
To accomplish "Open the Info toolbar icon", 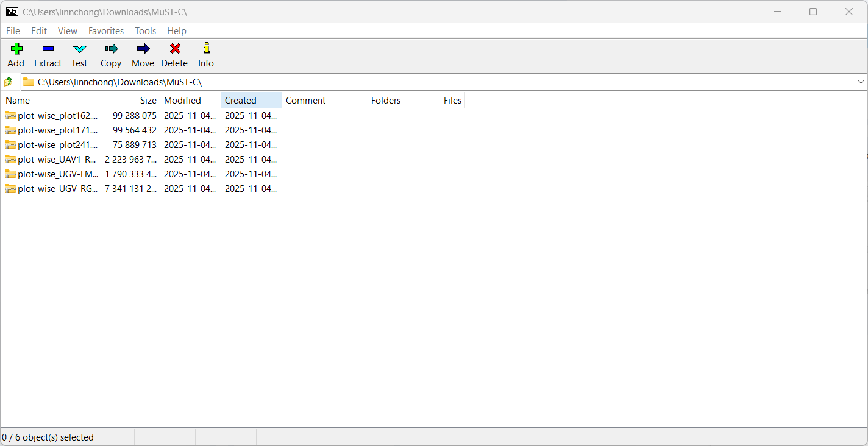I will click(x=206, y=49).
